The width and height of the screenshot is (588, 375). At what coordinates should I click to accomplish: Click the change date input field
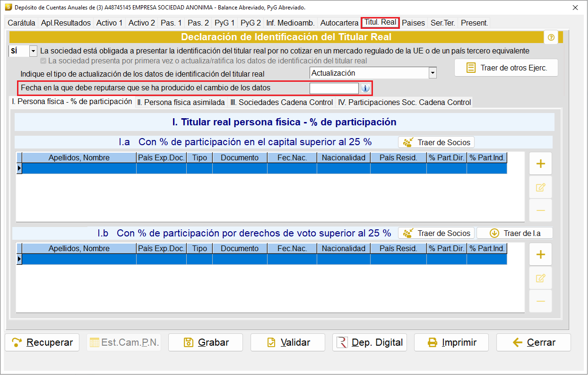[x=334, y=88]
